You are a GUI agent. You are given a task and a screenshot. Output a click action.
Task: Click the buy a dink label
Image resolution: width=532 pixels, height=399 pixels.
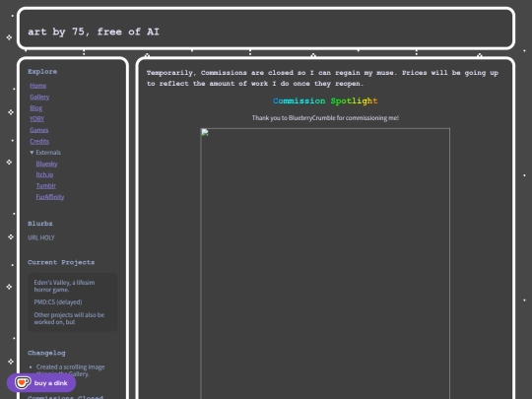click(51, 383)
